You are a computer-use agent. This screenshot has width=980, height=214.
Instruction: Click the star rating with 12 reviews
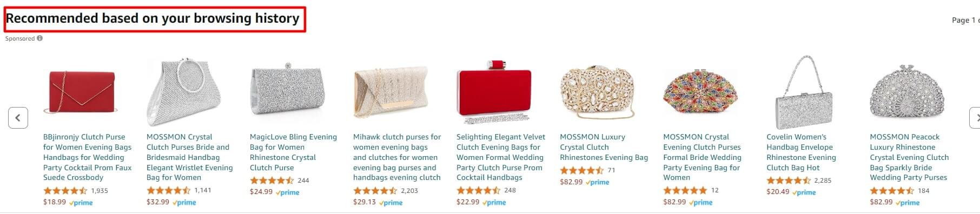tap(685, 191)
